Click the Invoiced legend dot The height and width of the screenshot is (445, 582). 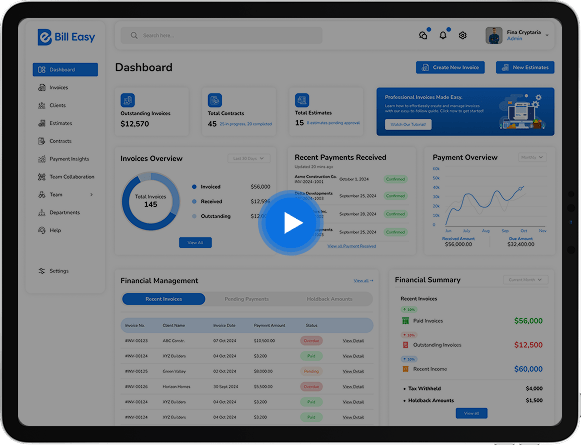point(194,187)
